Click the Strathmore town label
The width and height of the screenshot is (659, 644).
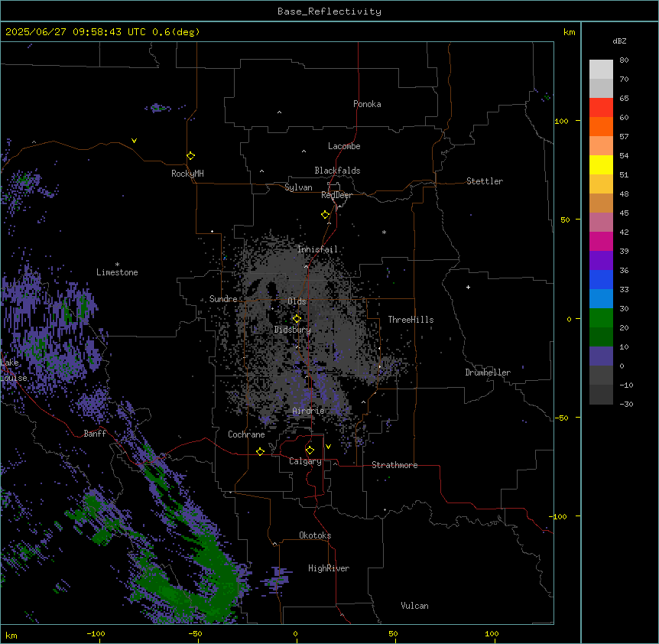pyautogui.click(x=394, y=465)
